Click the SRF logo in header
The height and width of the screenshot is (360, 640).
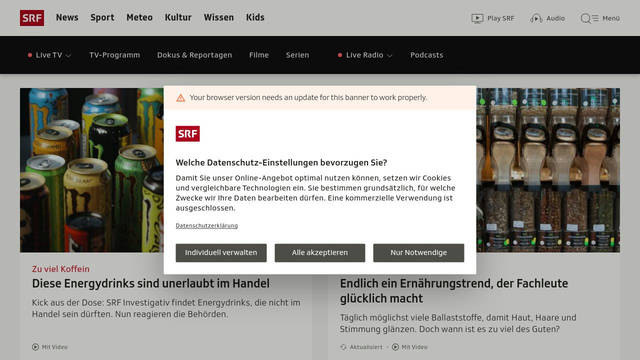click(32, 18)
